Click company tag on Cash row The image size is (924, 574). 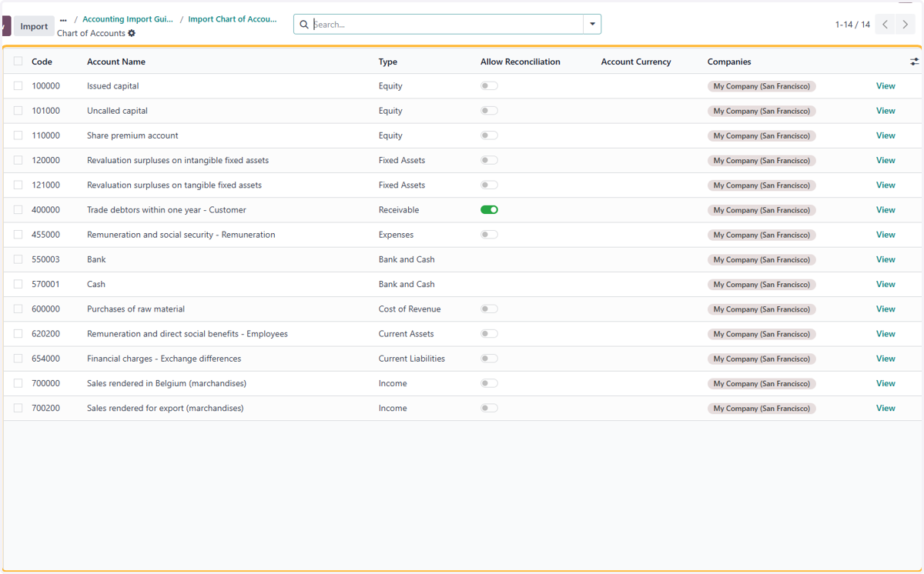762,284
